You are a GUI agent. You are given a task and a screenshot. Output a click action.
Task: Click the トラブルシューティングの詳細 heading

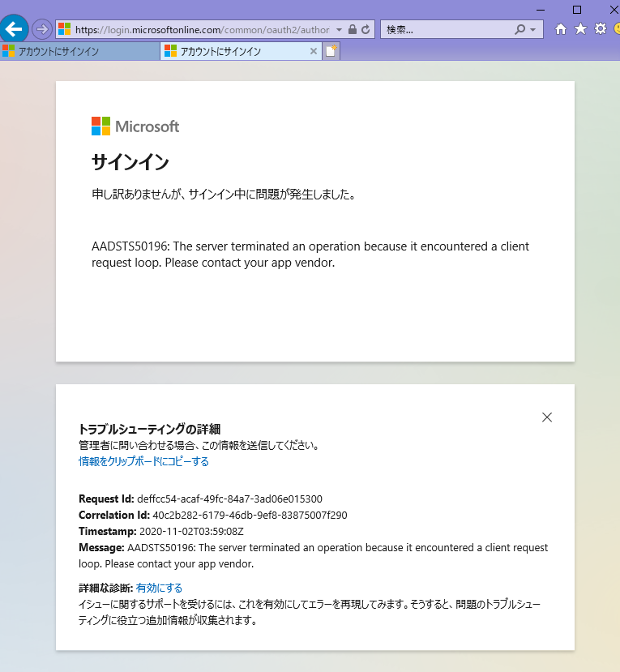point(150,429)
